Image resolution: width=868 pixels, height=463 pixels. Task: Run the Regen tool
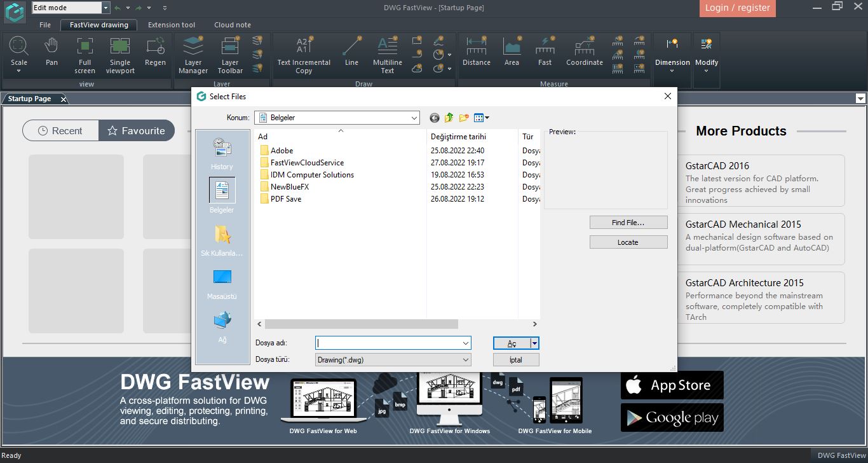155,52
